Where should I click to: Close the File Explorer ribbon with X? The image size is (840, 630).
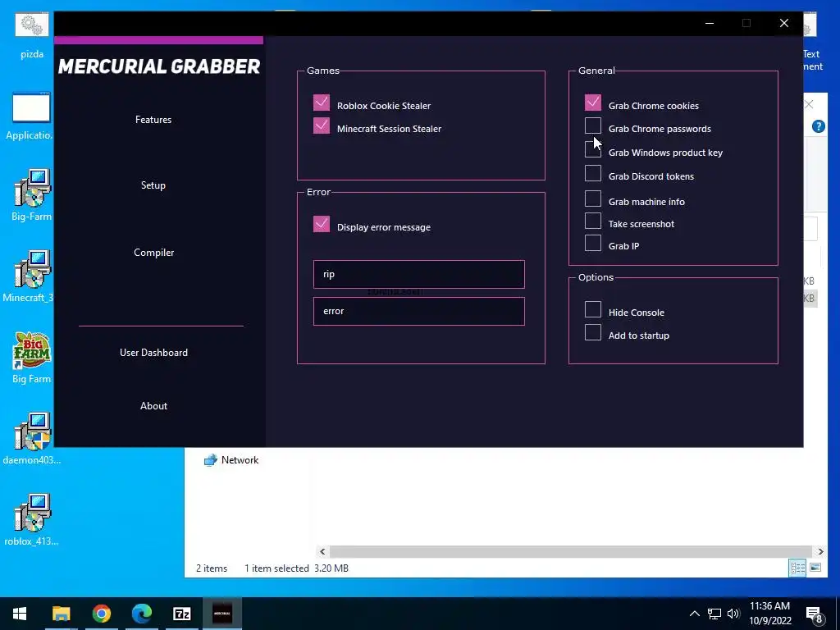click(x=809, y=104)
